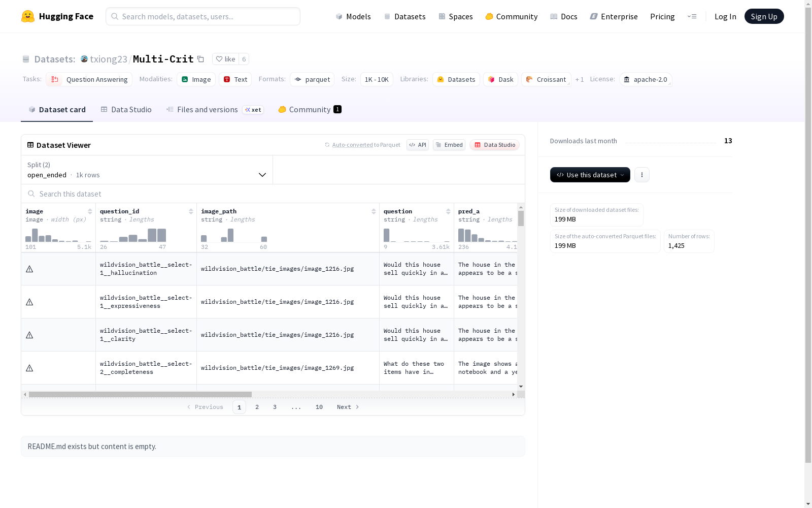Click the Croissant library tag
This screenshot has width=812, height=508.
pos(546,79)
